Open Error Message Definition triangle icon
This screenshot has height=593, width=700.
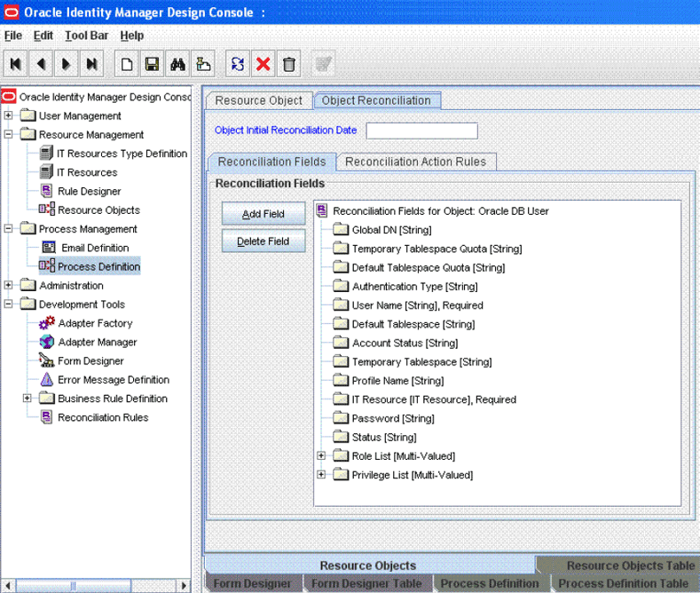click(46, 380)
